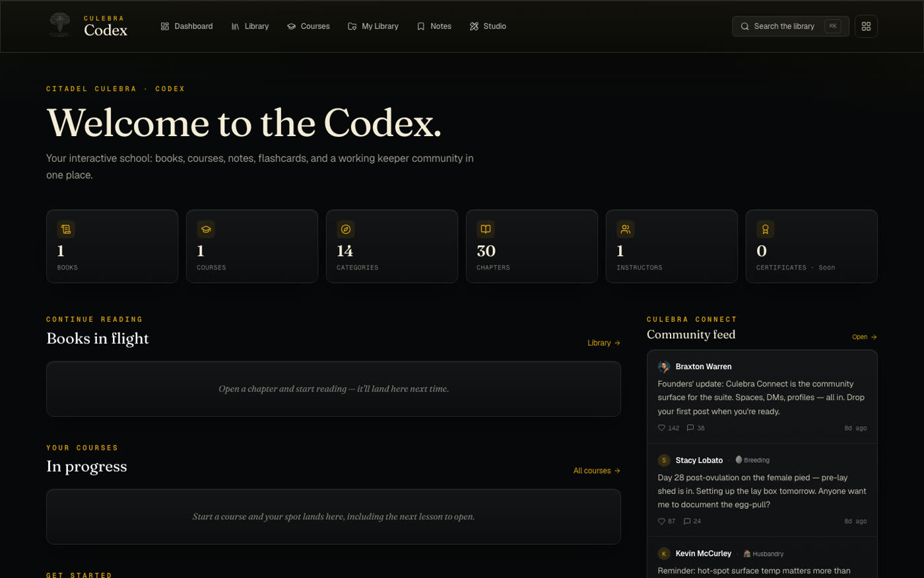
Task: Follow the Library arrow link
Action: [604, 343]
